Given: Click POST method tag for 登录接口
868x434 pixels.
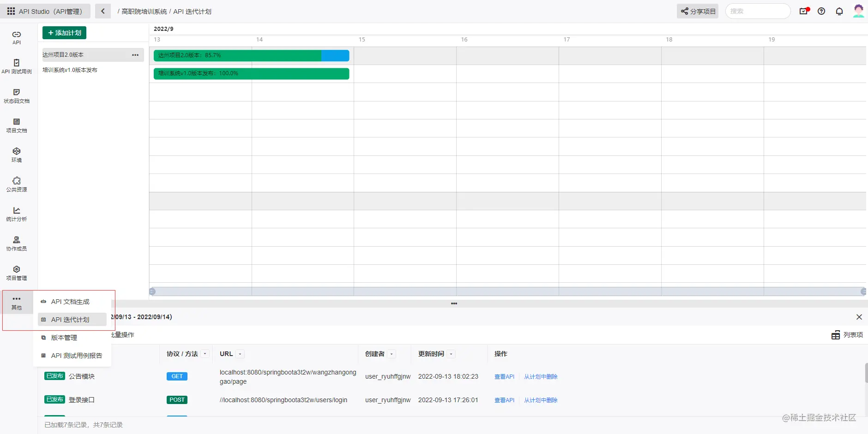Looking at the screenshot, I should 177,400.
